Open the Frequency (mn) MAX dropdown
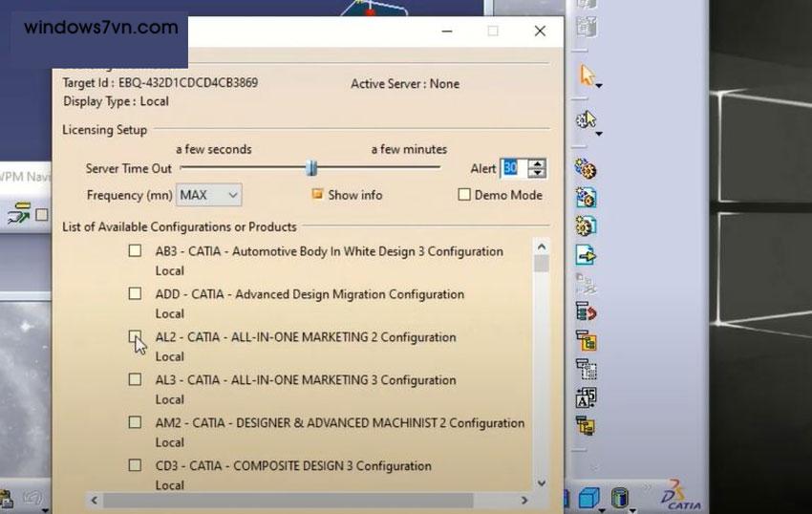 208,195
